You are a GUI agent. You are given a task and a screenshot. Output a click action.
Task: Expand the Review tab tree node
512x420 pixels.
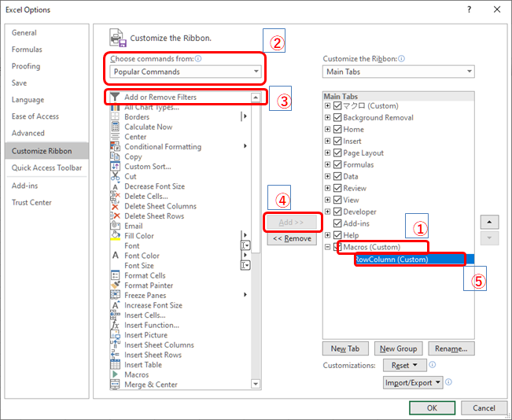point(327,188)
